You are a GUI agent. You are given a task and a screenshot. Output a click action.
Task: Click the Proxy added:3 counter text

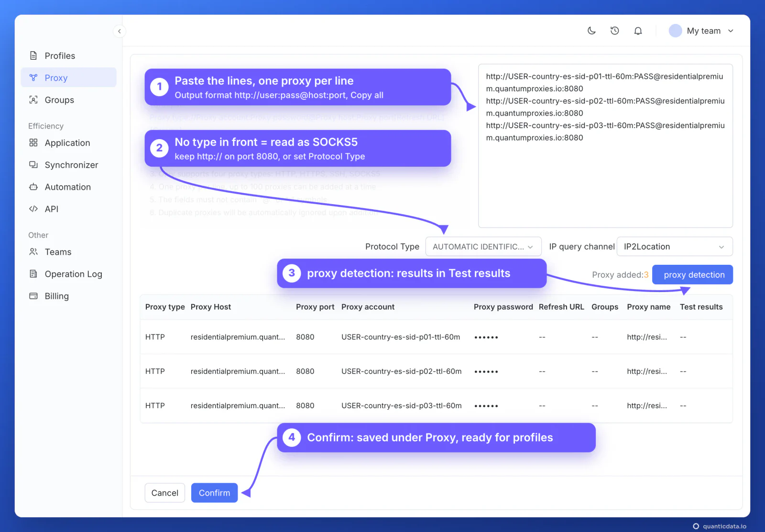(x=620, y=274)
